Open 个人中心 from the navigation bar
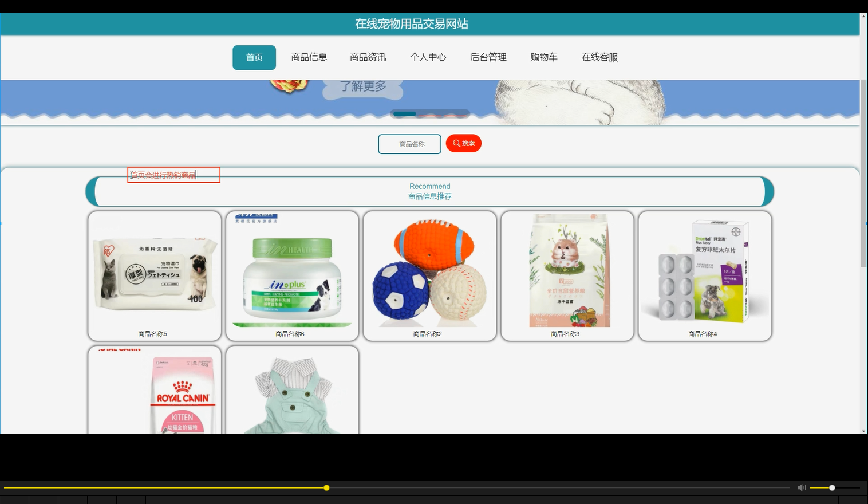 (x=428, y=57)
